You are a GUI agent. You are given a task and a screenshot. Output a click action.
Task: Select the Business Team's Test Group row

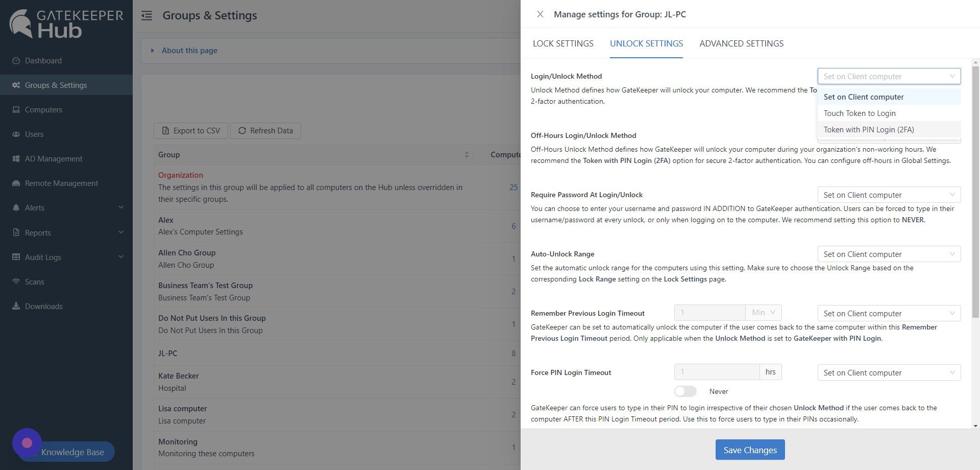(337, 291)
